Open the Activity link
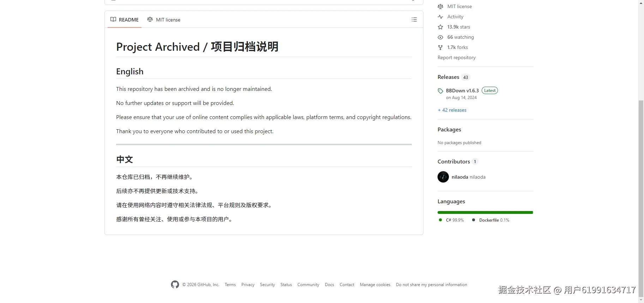Screen dimensions: 644x303 pos(455,17)
